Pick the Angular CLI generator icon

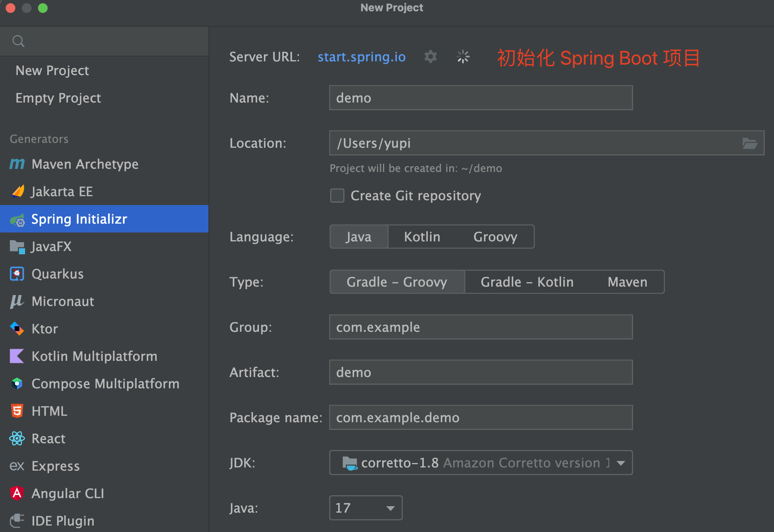point(17,493)
